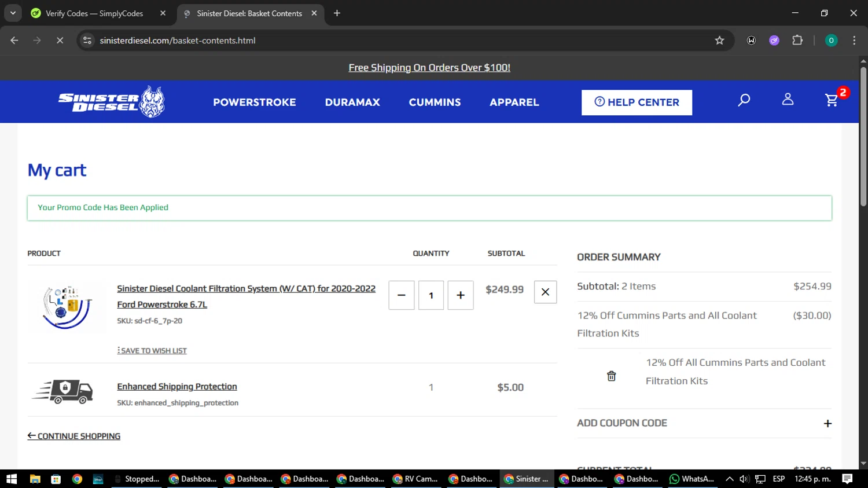Click Continue Shopping link
Image resolution: width=868 pixels, height=488 pixels.
74,436
